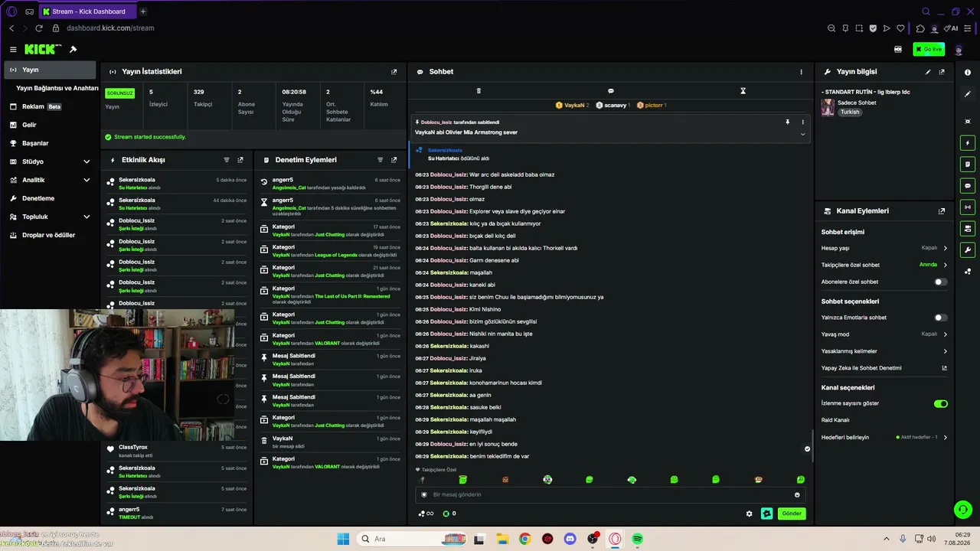Click the Kick logo

[43, 50]
